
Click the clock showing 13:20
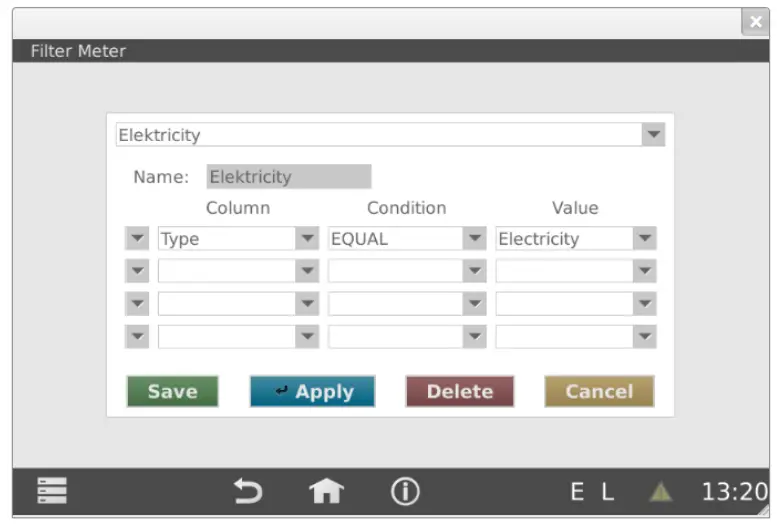[733, 492]
